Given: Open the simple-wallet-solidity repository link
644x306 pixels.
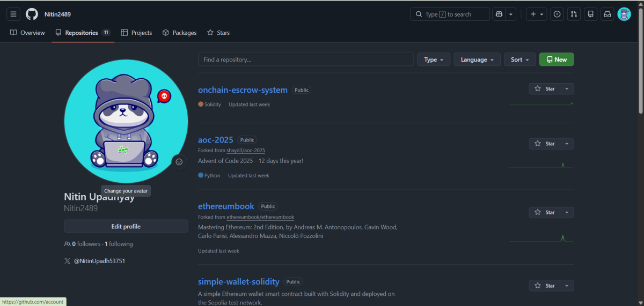Looking at the screenshot, I should tap(238, 282).
